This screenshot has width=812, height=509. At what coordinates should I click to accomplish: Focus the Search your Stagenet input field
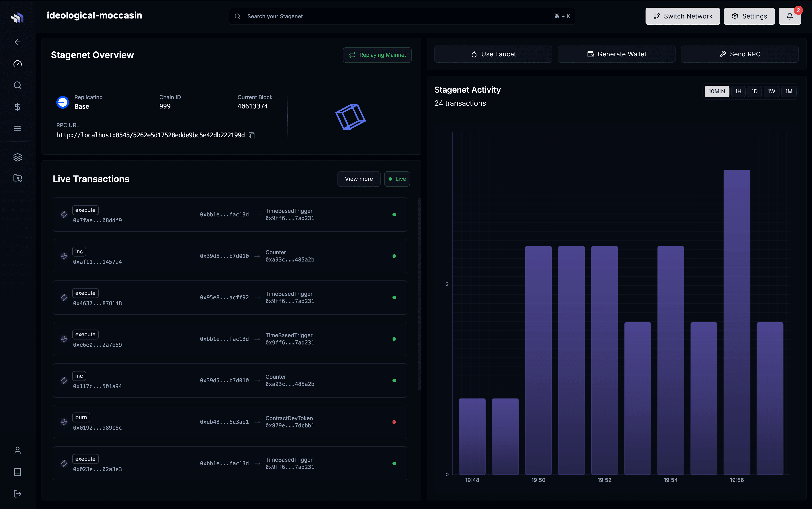401,16
